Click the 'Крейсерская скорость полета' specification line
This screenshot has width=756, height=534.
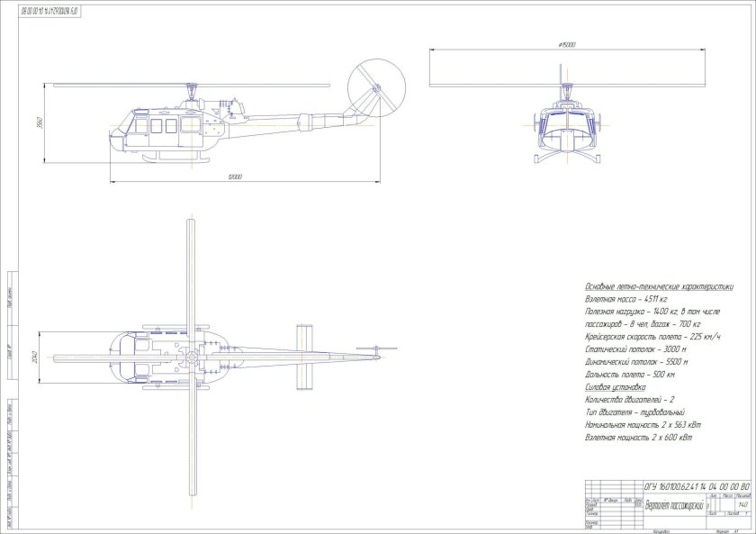point(647,334)
